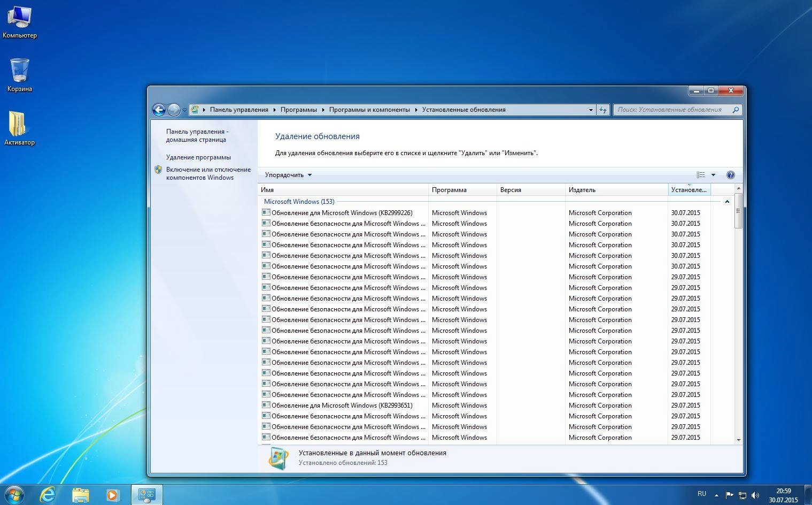The height and width of the screenshot is (505, 812).
Task: Click Установленные обновления breadcrumb
Action: tap(463, 110)
